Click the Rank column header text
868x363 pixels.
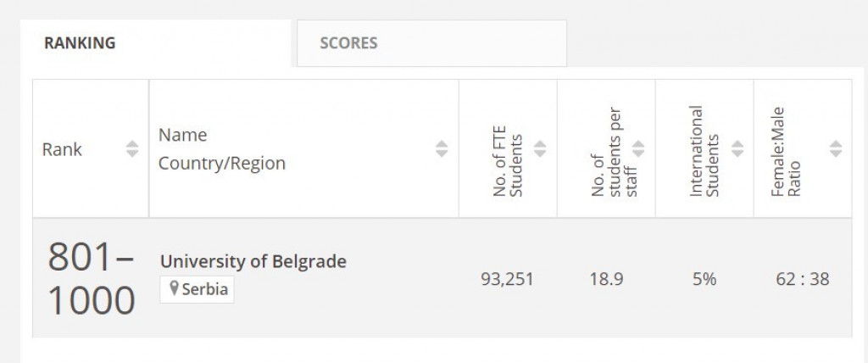(62, 149)
